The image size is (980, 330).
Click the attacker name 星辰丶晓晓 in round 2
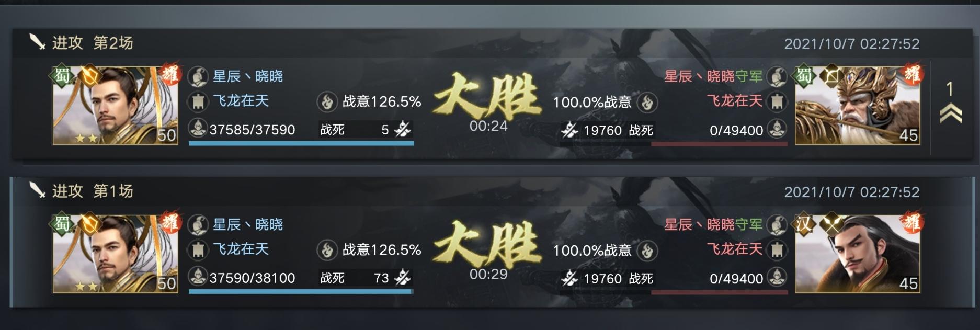tap(248, 76)
